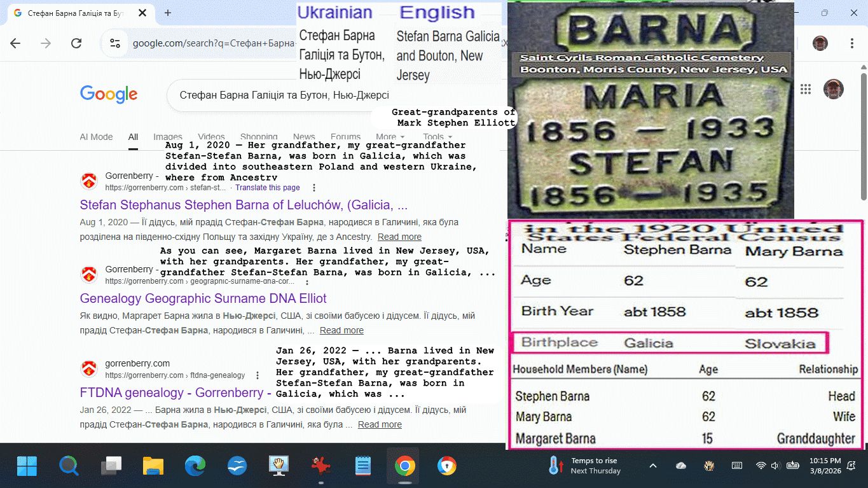Select the Images search tab
868x488 pixels.
[x=168, y=137]
